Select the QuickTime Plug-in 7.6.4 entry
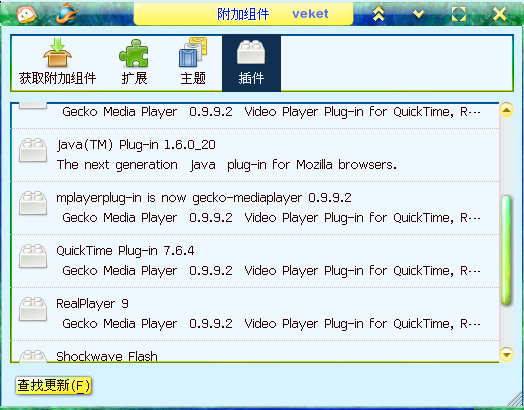 point(255,261)
